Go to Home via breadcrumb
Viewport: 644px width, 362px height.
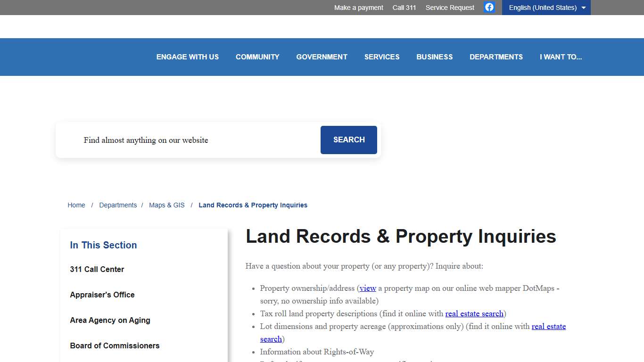[76, 205]
